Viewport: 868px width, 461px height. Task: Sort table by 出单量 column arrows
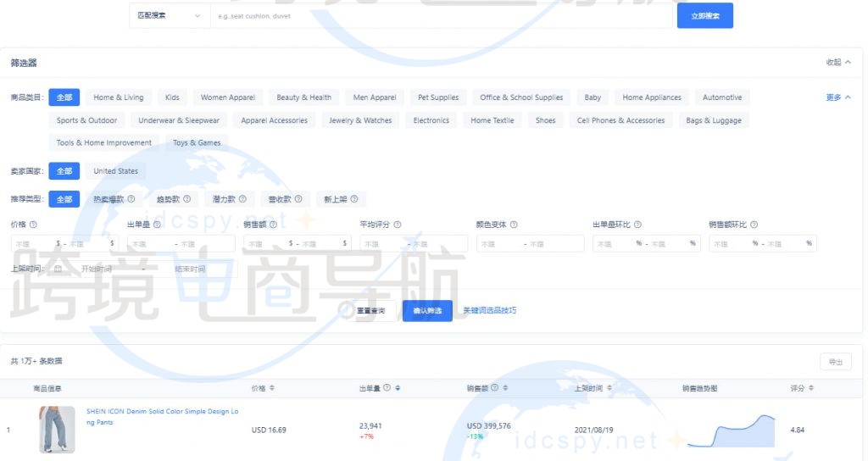[398, 388]
